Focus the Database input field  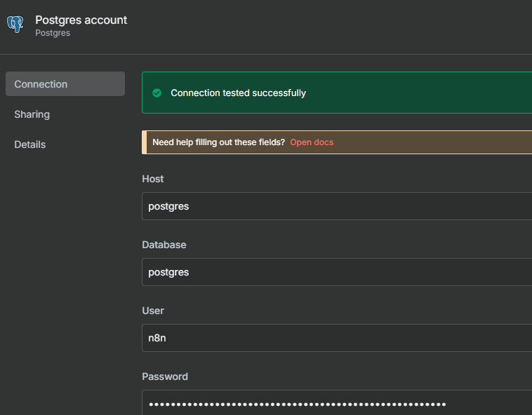[337, 272]
